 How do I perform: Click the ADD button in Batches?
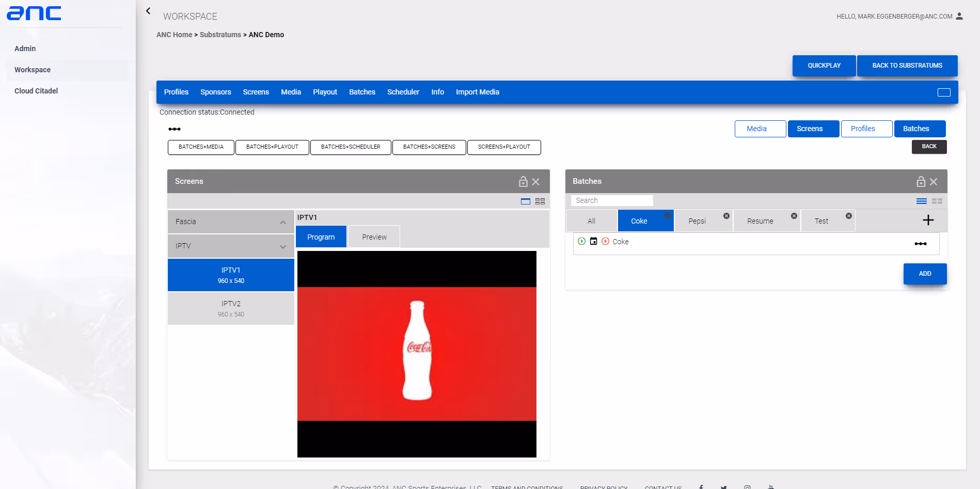925,274
